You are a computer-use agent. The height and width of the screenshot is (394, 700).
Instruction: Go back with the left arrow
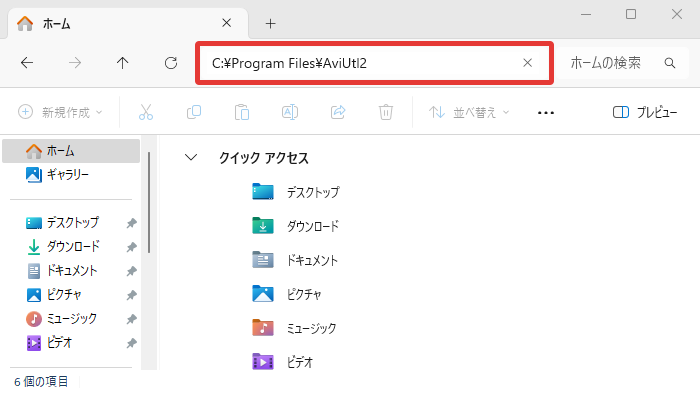[27, 63]
